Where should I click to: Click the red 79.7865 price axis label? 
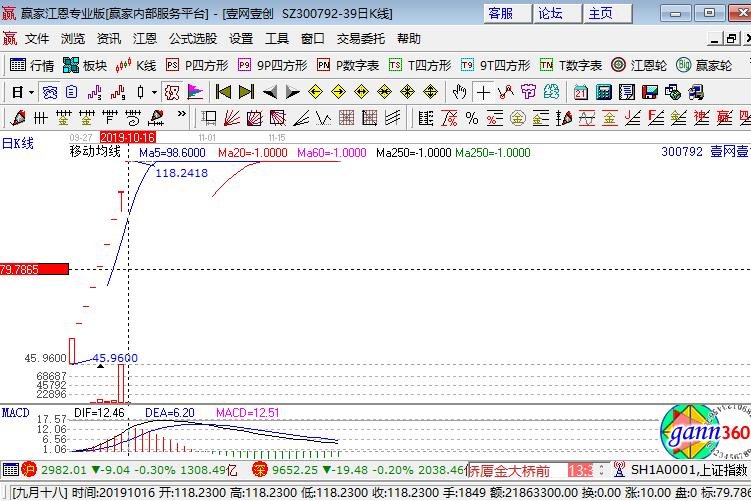click(34, 269)
